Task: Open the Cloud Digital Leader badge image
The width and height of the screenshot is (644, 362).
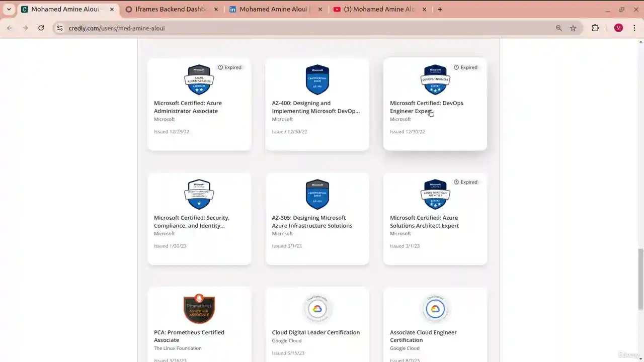Action: point(317,309)
